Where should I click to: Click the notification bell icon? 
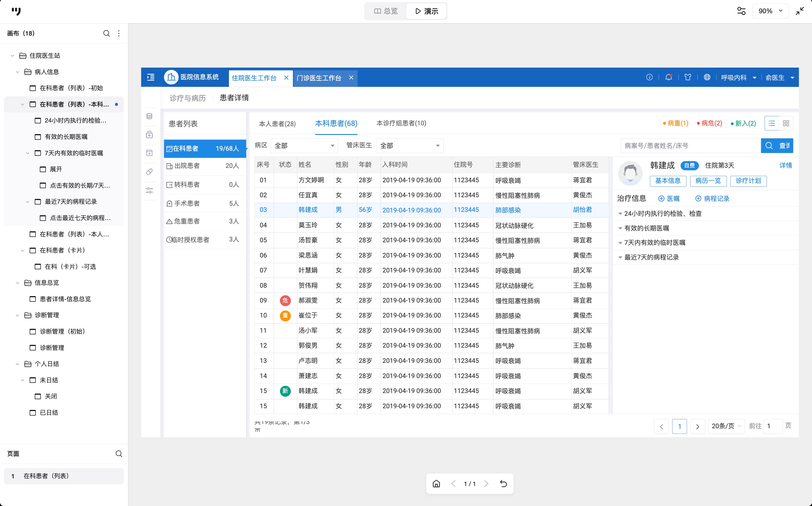click(668, 77)
